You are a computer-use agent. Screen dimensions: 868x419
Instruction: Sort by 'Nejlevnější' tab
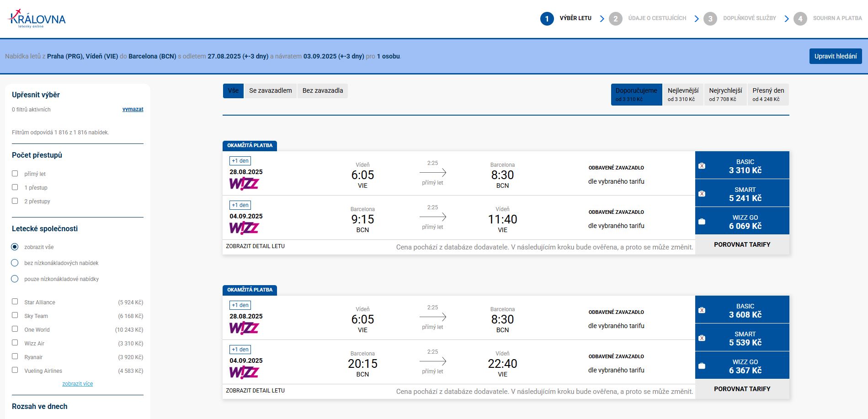click(x=683, y=95)
